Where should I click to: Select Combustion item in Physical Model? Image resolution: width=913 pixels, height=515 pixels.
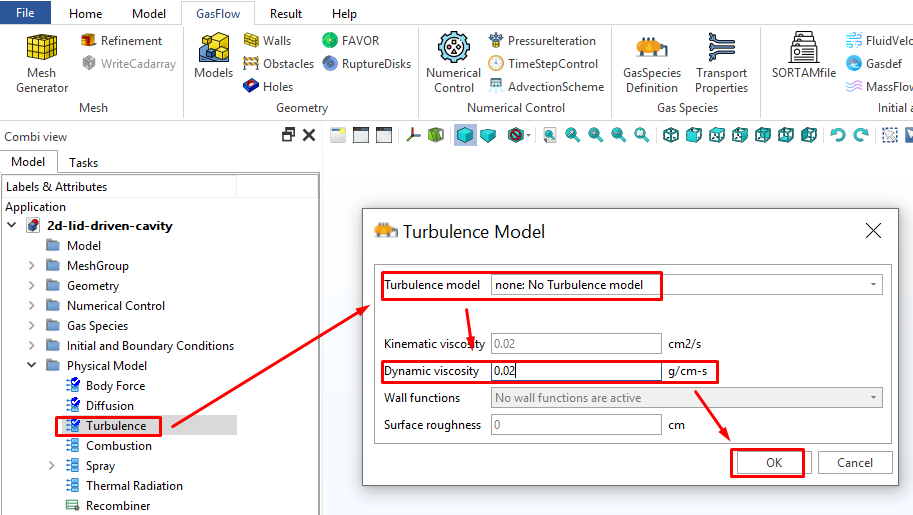pos(118,446)
